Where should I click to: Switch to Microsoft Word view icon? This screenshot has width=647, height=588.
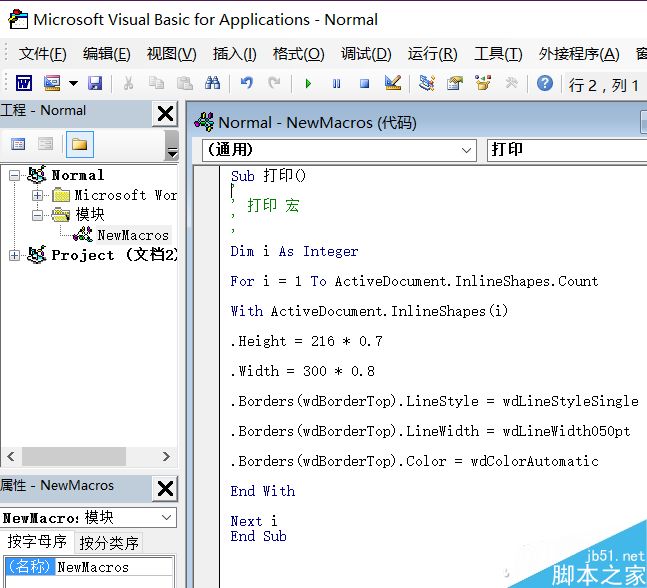(x=24, y=83)
